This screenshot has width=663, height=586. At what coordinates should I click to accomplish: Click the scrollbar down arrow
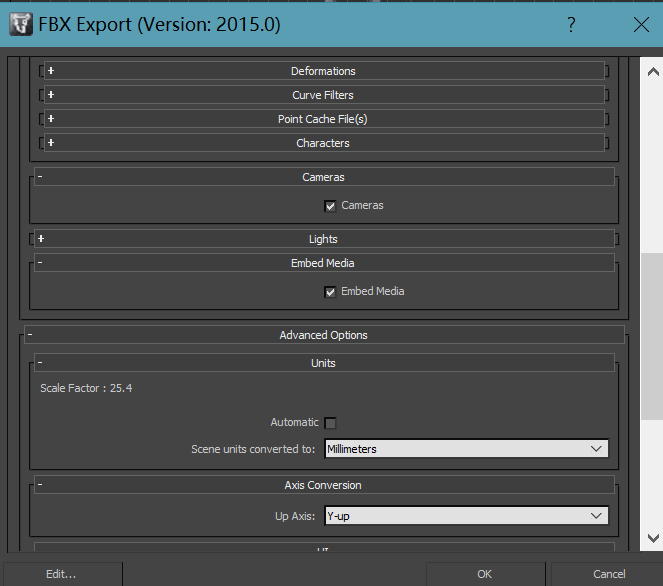coord(652,537)
